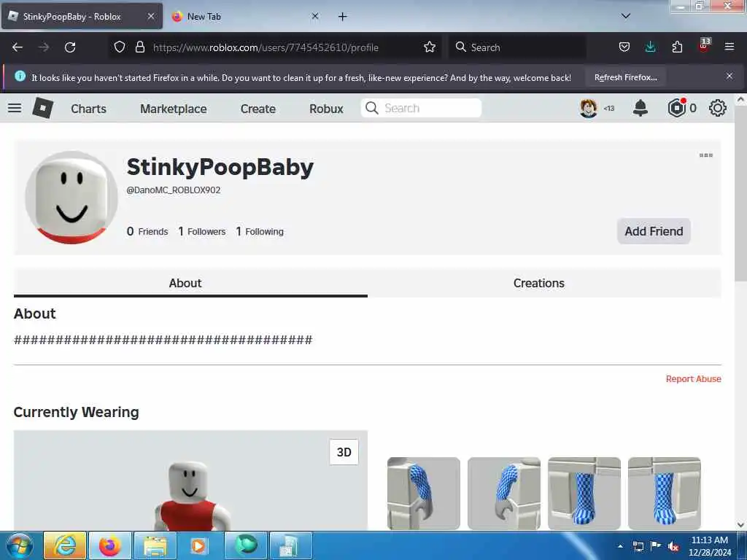Click the Add Friend button
The width and height of the screenshot is (747, 560).
click(654, 231)
